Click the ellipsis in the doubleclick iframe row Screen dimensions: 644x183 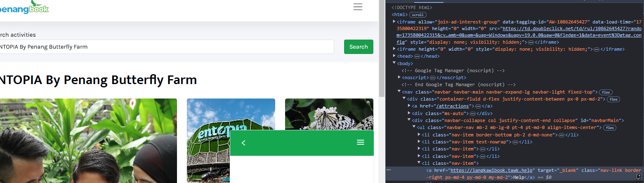[x=531, y=42]
